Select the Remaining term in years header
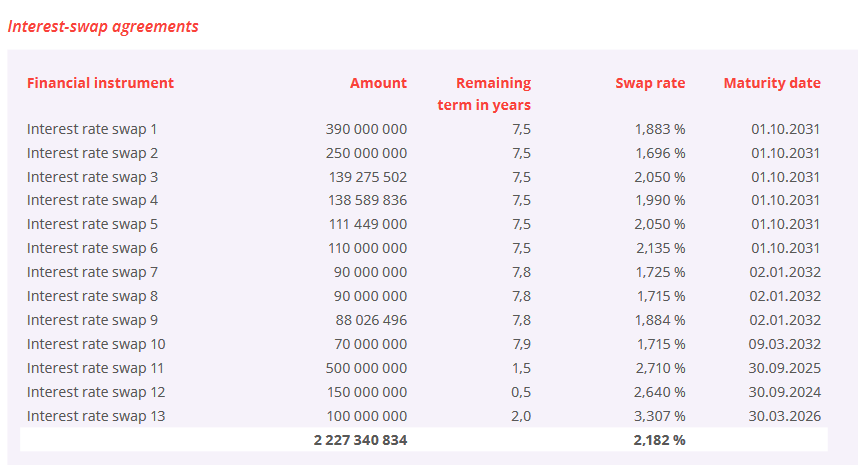Viewport: 861px width, 465px height. tap(484, 94)
